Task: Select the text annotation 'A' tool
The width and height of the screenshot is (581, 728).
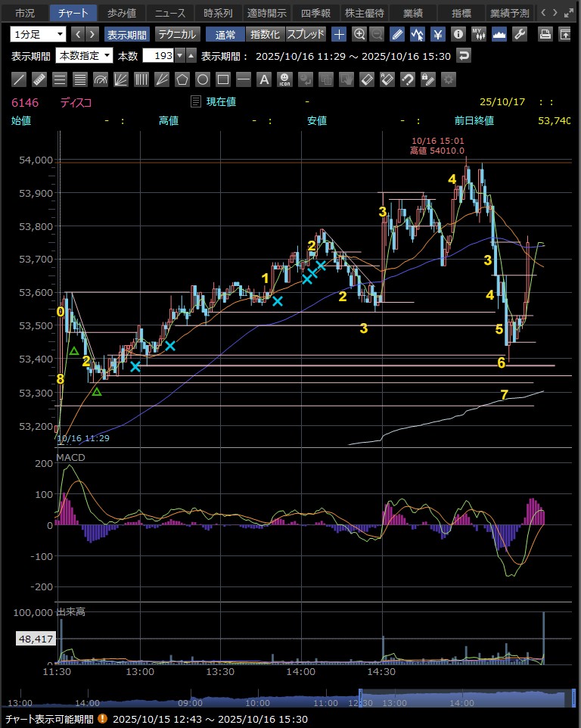Action: click(x=263, y=79)
